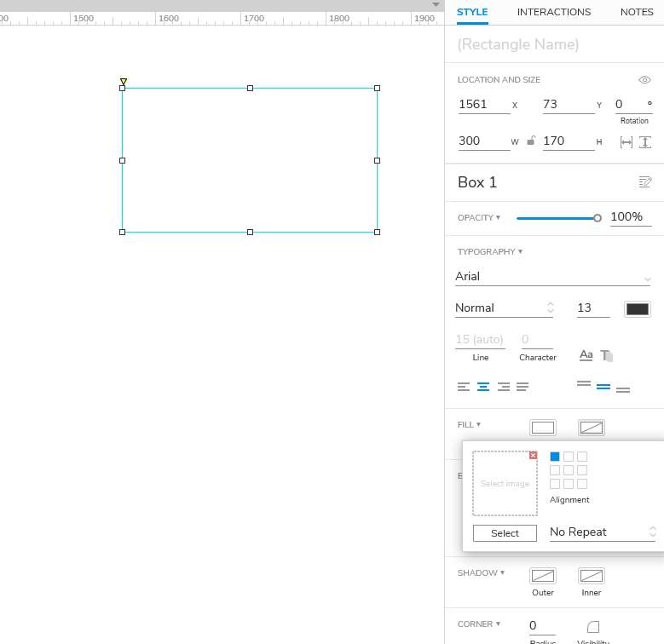664x644 pixels.
Task: Set image alignment to top-right
Action: 582,457
